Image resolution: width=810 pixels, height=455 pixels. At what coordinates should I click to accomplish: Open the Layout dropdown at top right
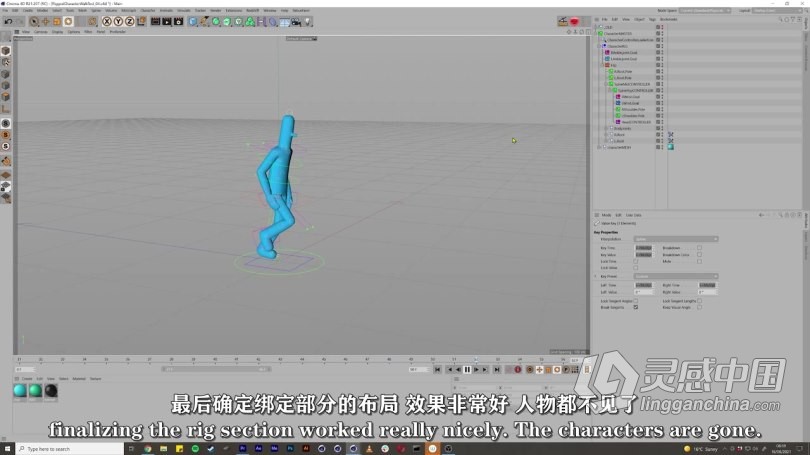tap(777, 10)
